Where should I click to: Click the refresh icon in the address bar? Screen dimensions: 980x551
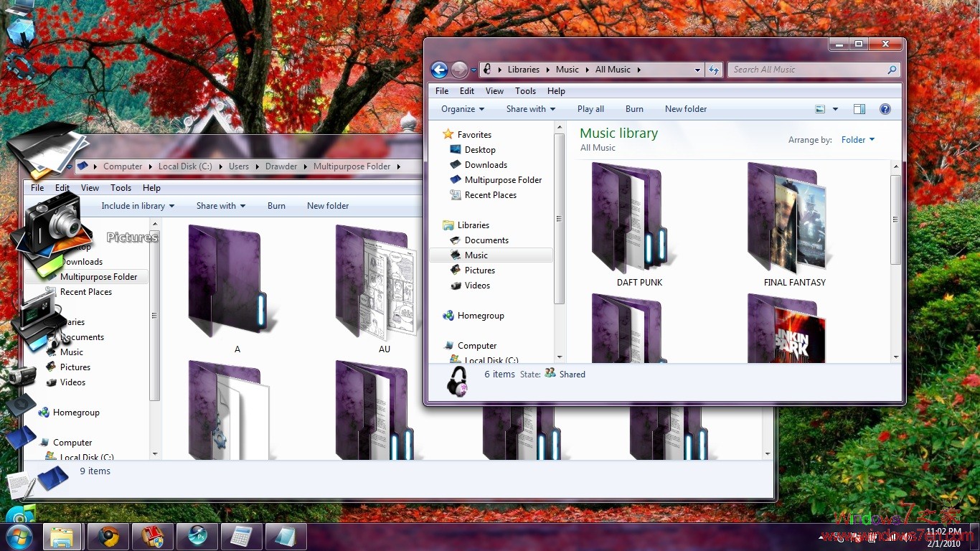coord(714,70)
